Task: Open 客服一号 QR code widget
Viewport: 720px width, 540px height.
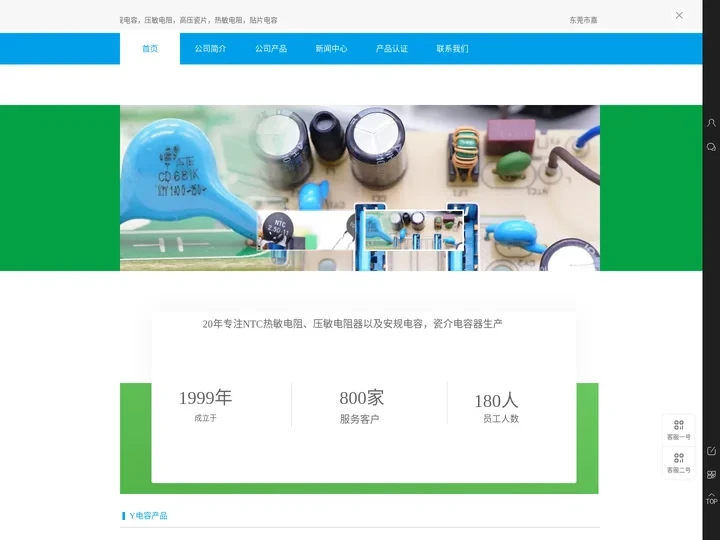Action: [679, 430]
